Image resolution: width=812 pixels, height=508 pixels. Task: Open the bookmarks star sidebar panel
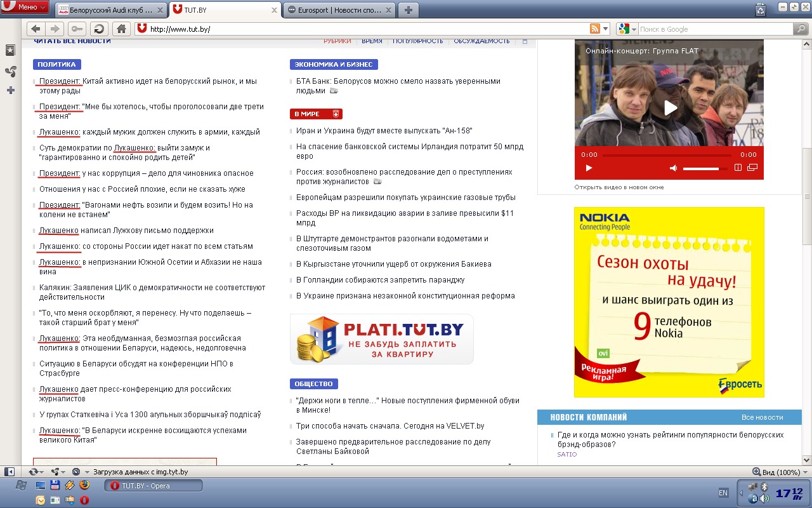click(x=10, y=50)
